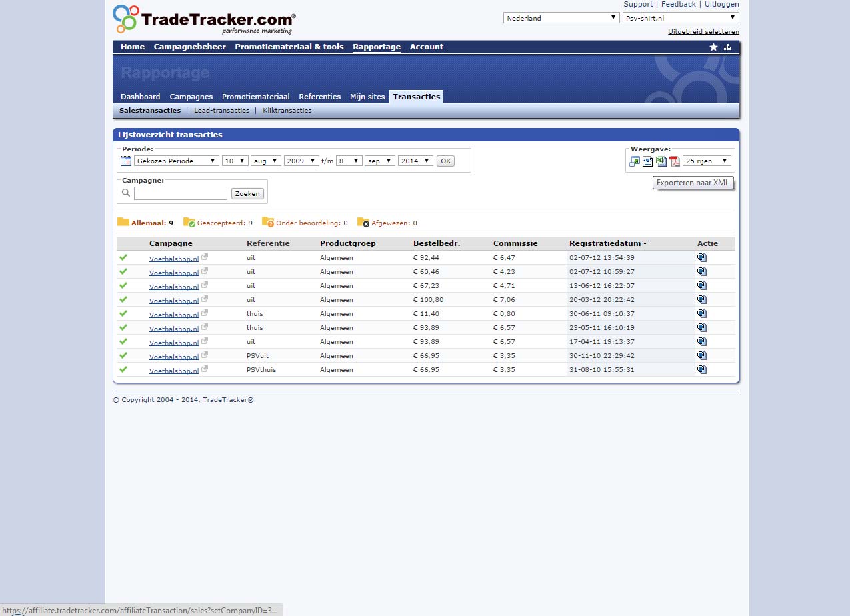The image size is (850, 616).
Task: Export the list to PDF
Action: (x=674, y=161)
